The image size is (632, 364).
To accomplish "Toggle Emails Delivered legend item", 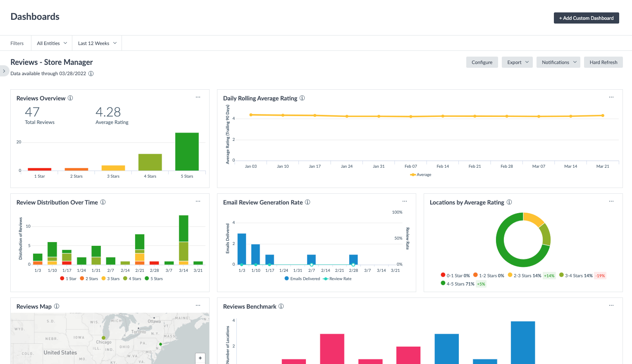I will tap(302, 278).
